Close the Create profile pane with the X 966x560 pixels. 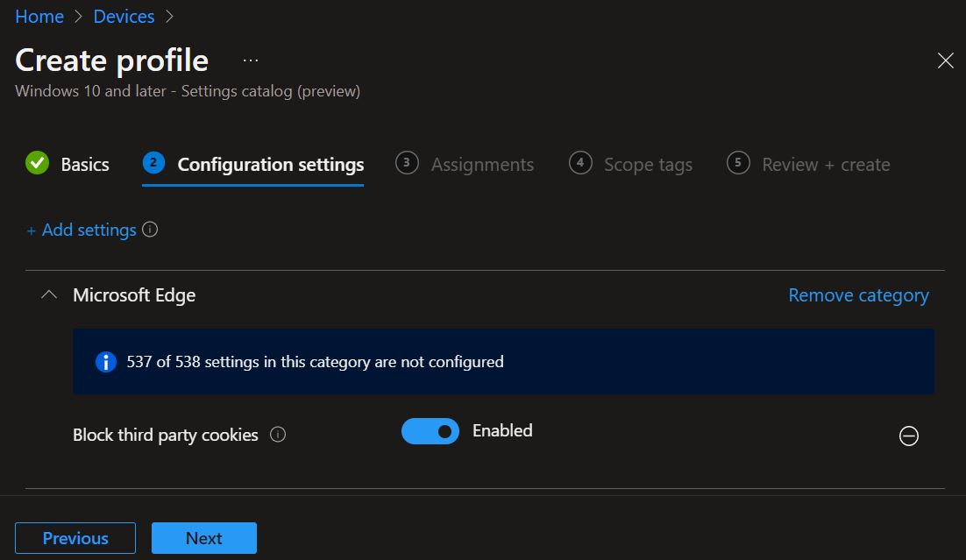945,60
